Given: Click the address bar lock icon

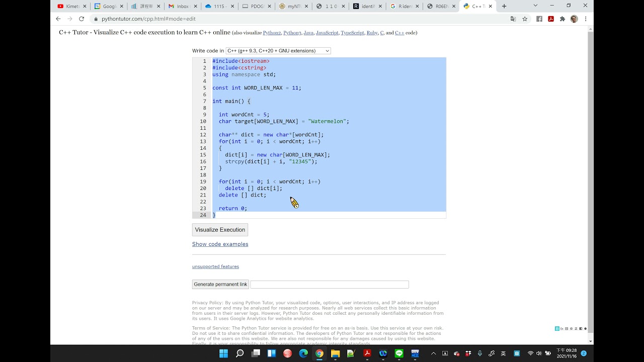Looking at the screenshot, I should point(96,19).
